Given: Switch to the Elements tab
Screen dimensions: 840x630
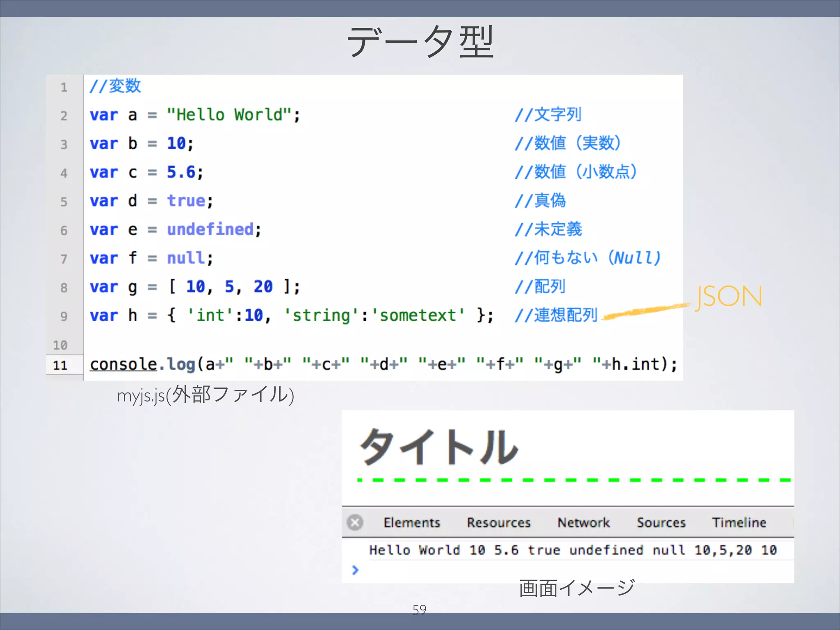Looking at the screenshot, I should click(412, 523).
